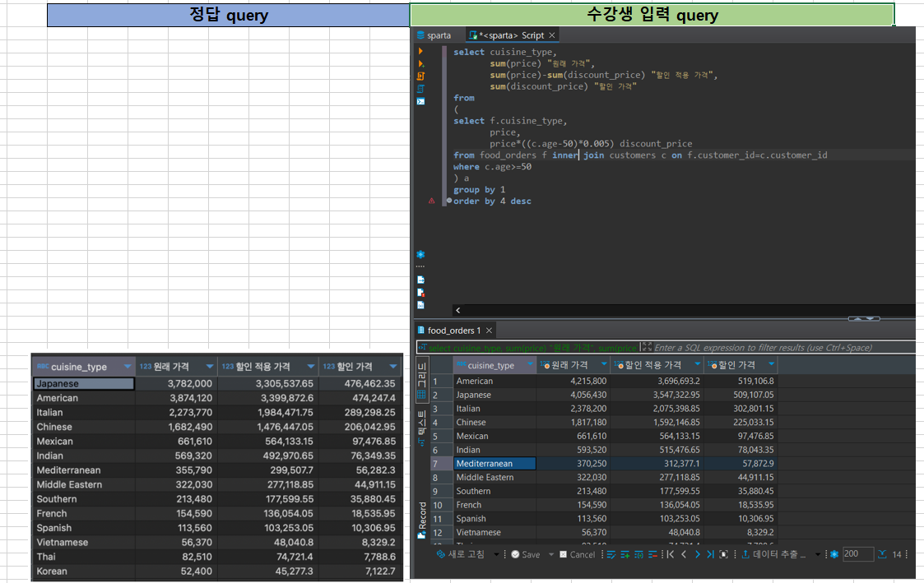Click the record panel toggle icon in the result toolbar
Screen dimensions: 924x583
[723, 554]
